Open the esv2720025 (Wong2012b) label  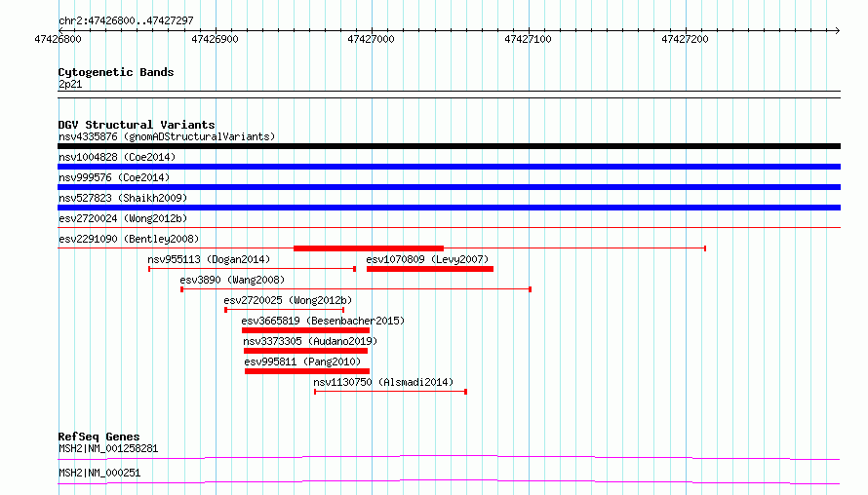point(288,300)
